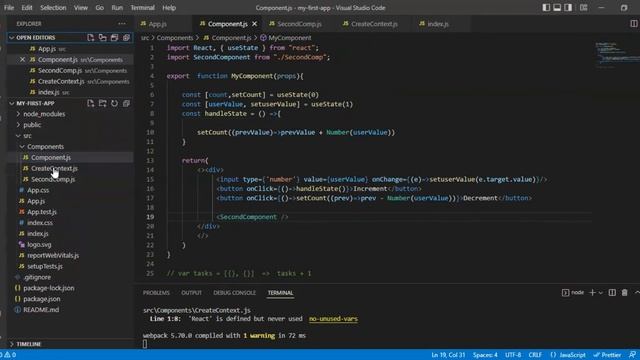Open the Output panel tab

tap(191, 293)
